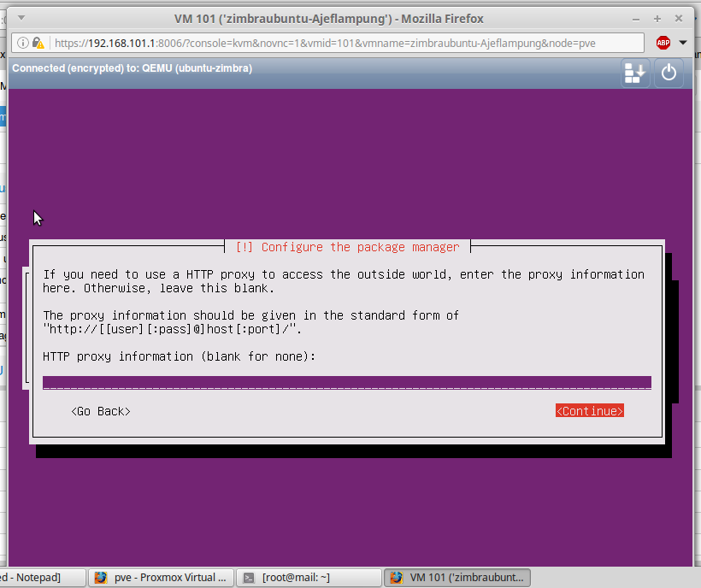
Task: Click the terminal icon in taskbar
Action: (249, 578)
